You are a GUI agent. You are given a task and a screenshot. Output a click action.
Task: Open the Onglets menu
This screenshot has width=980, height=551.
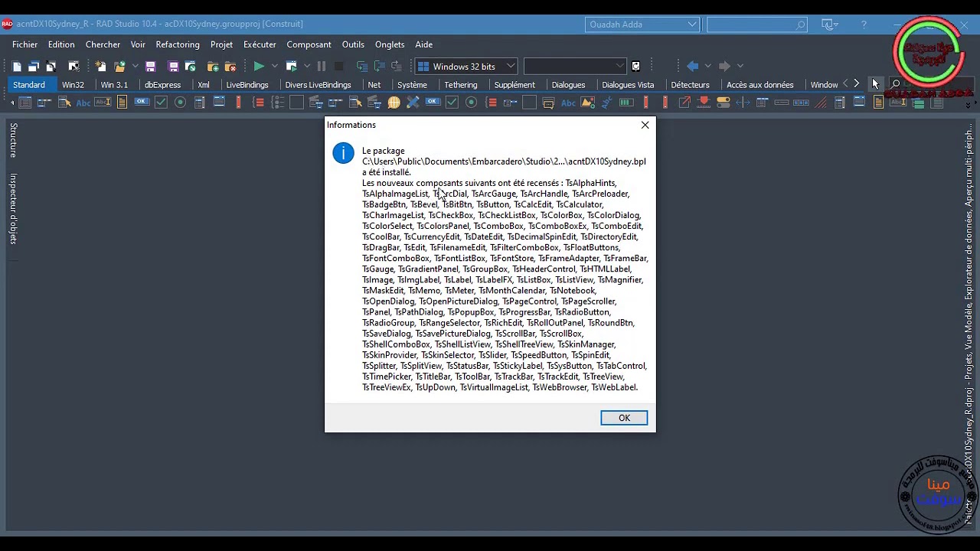pyautogui.click(x=390, y=44)
